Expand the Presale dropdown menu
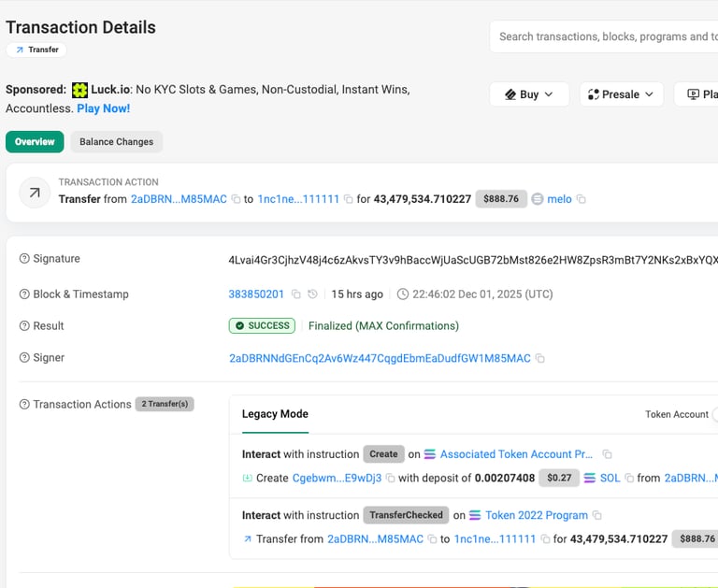718x588 pixels. (x=621, y=94)
